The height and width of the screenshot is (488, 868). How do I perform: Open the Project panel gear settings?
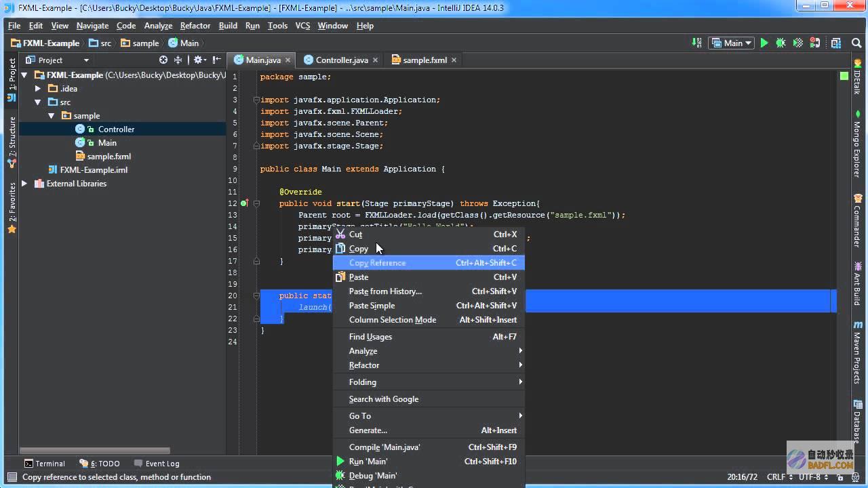(x=199, y=60)
